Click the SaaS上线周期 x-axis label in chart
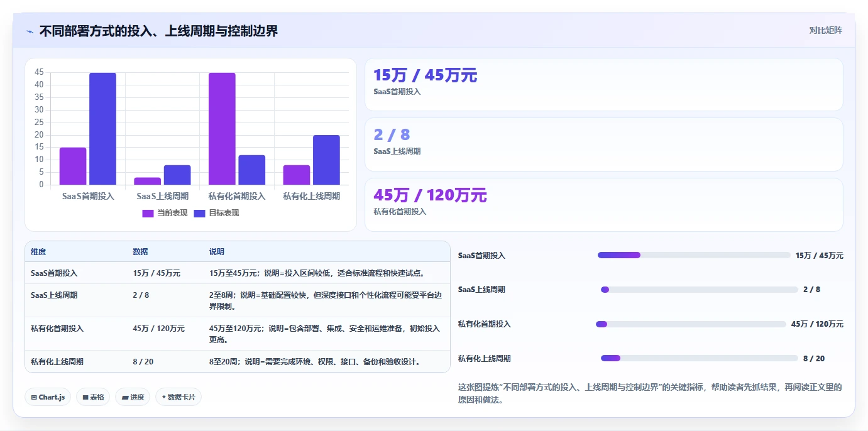The image size is (868, 431). pyautogui.click(x=162, y=196)
